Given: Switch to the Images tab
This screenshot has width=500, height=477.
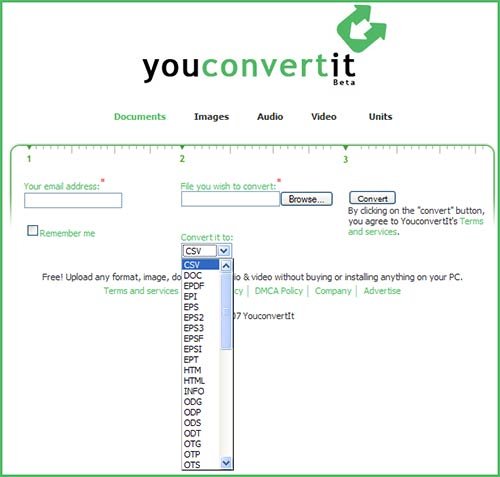Looking at the screenshot, I should tap(211, 117).
